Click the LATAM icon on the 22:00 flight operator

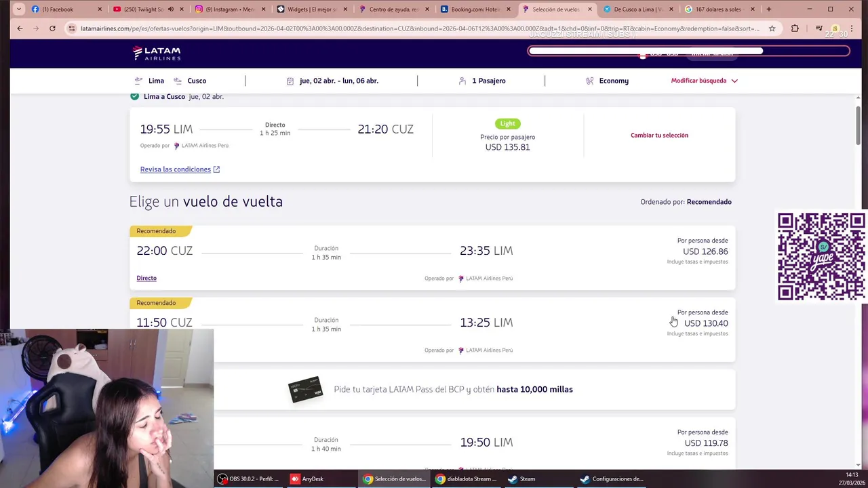tap(461, 279)
